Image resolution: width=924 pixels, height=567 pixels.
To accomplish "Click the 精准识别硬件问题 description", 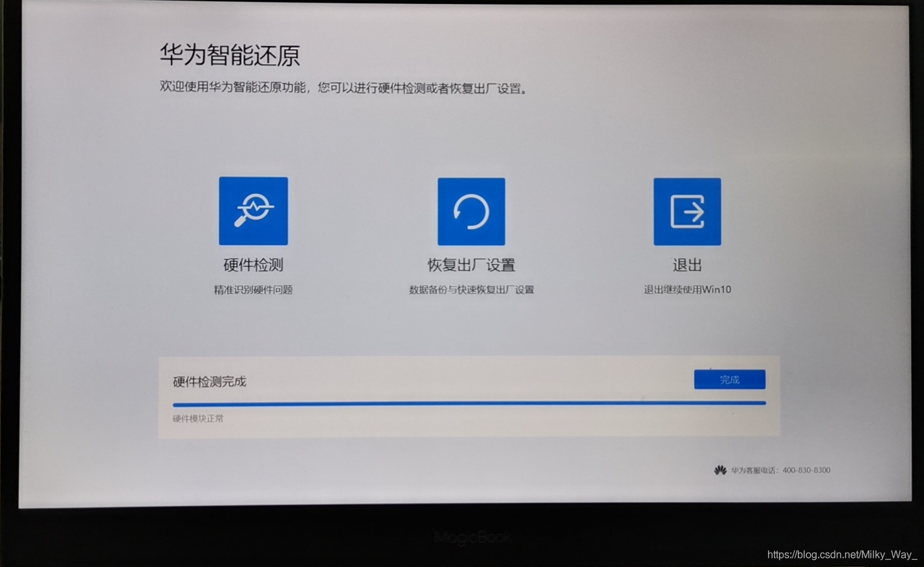I will tap(253, 289).
